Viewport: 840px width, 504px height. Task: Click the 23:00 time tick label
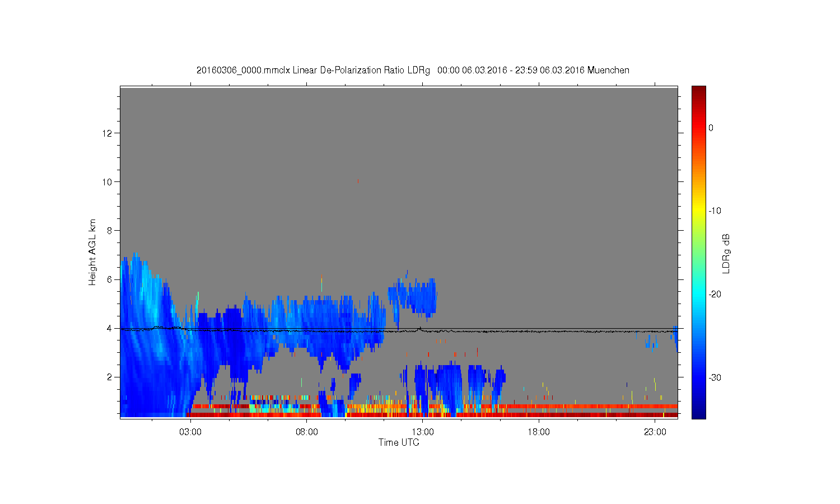point(655,432)
